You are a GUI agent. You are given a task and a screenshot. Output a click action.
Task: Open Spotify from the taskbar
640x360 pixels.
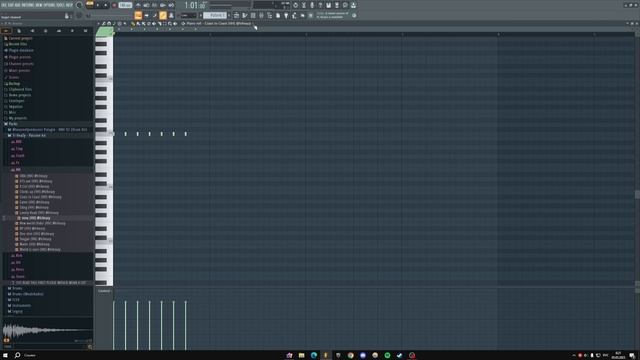pos(387,356)
